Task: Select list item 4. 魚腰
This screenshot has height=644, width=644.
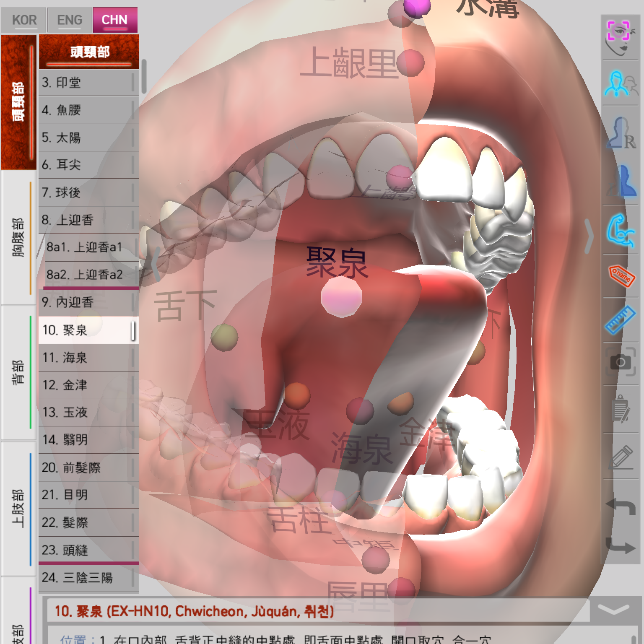Action: [x=88, y=110]
